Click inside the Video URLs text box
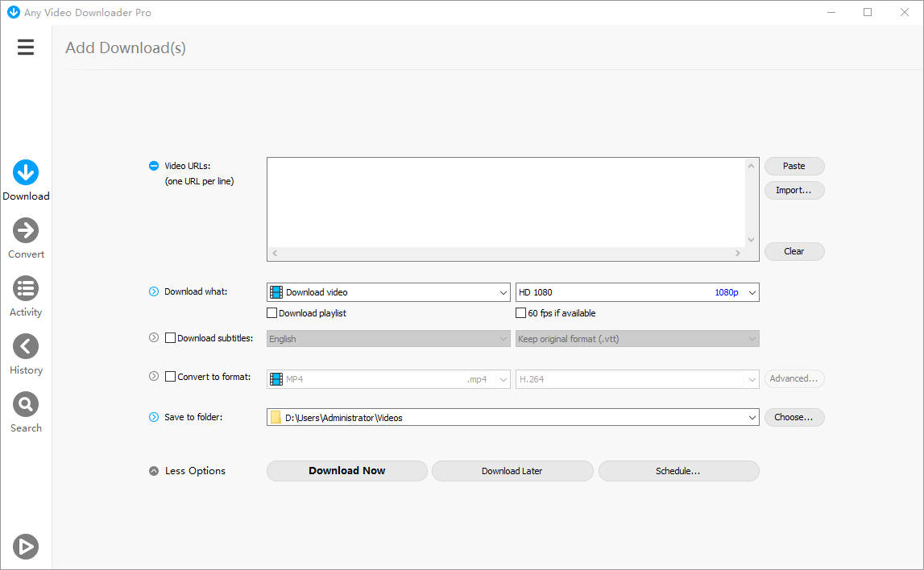This screenshot has width=924, height=570. point(508,201)
